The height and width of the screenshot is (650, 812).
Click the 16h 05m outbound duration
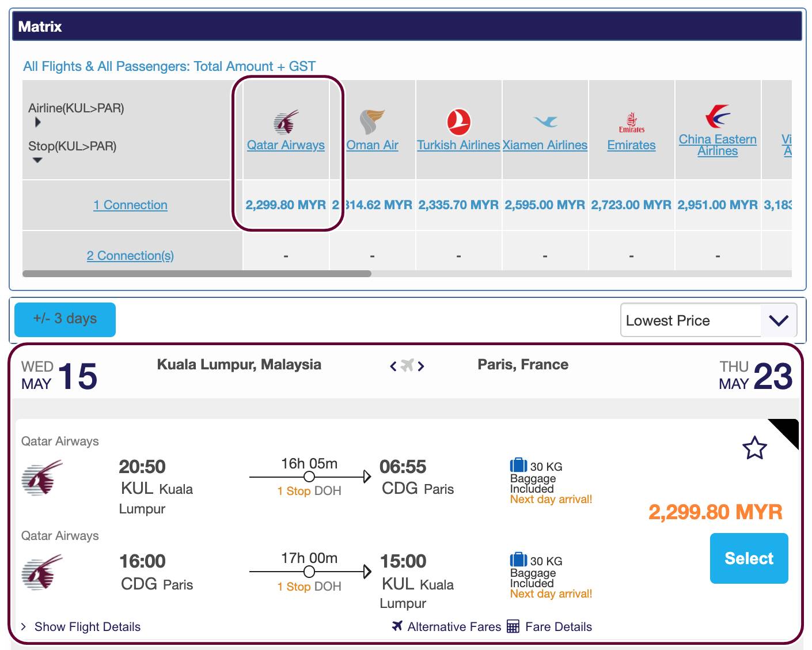pyautogui.click(x=309, y=464)
